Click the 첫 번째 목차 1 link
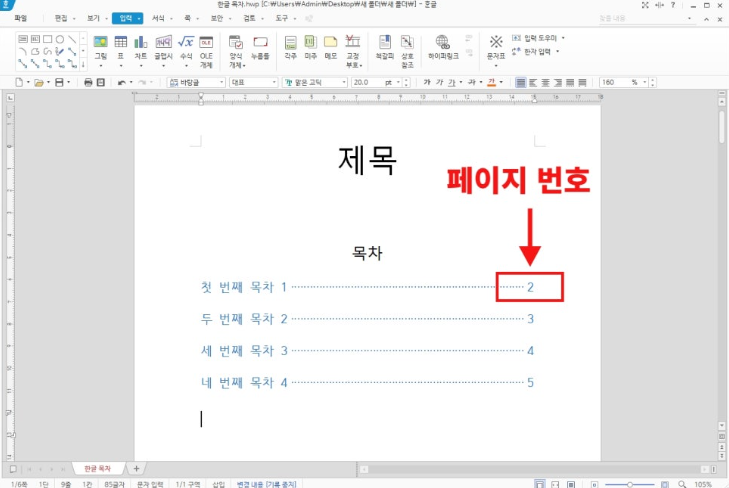Screen dimensions: 729x488 coord(244,288)
